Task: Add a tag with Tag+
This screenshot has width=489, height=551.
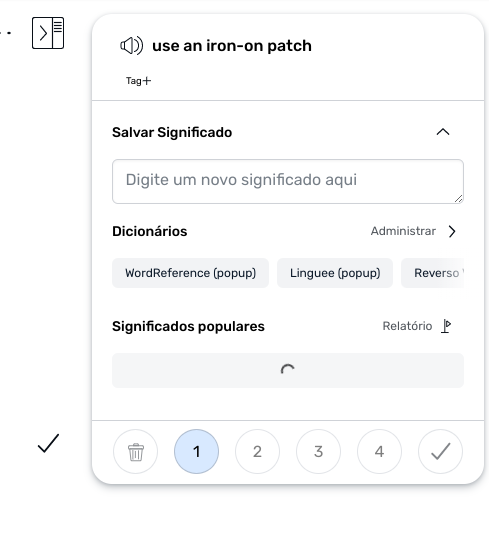Action: pyautogui.click(x=138, y=81)
